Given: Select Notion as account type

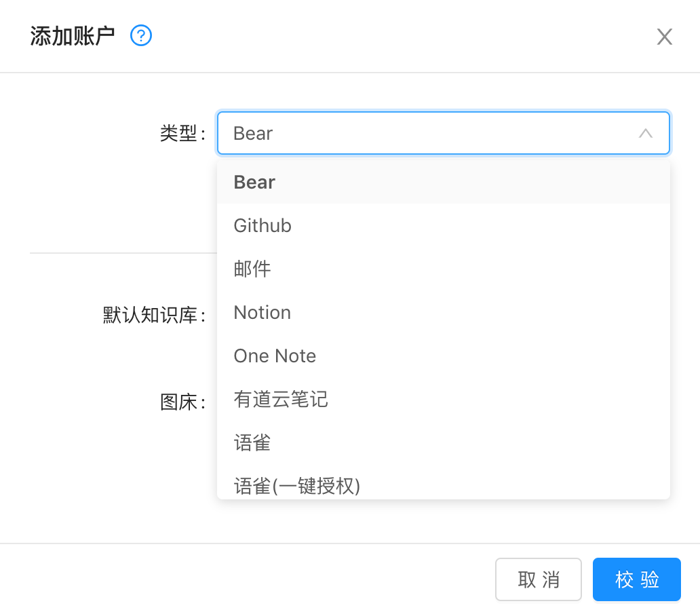Looking at the screenshot, I should click(262, 313).
